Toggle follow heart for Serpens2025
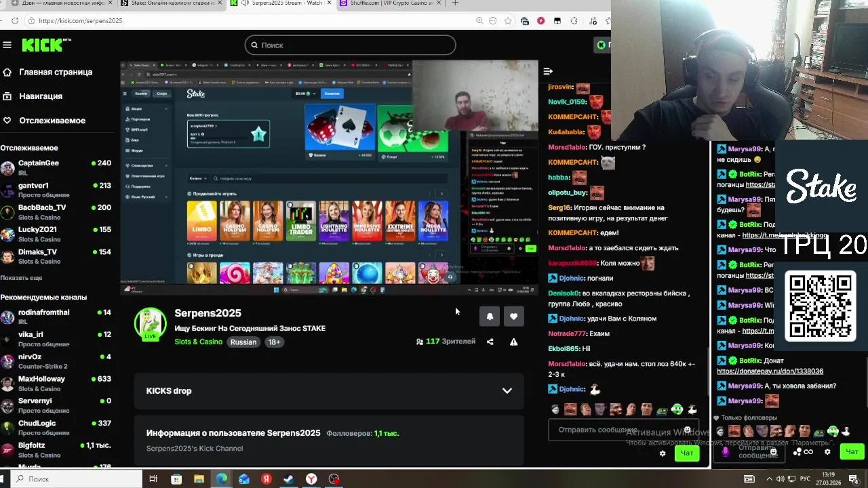 click(x=513, y=317)
